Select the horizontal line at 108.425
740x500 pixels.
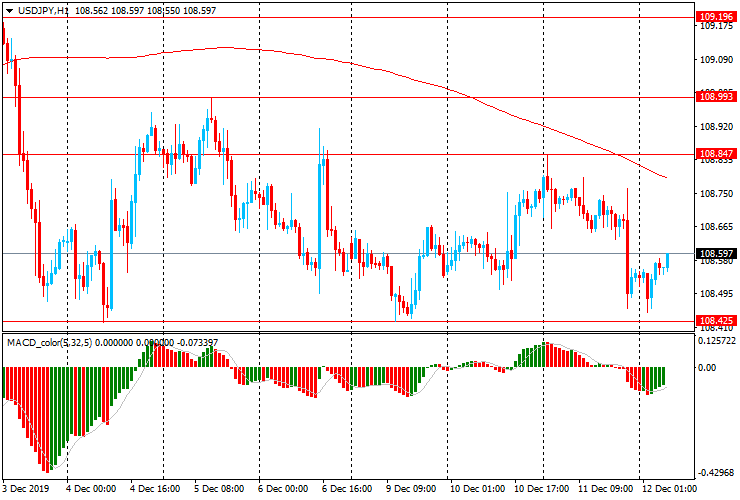tap(300, 321)
